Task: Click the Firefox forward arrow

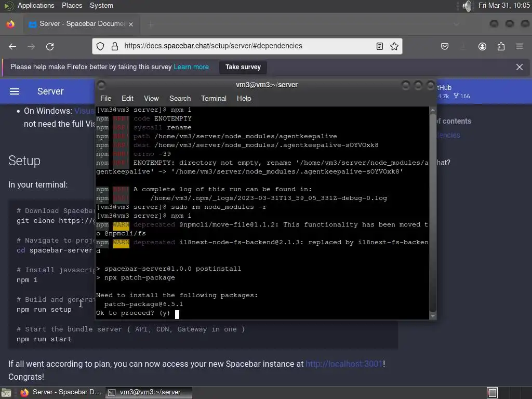Action: [x=31, y=46]
